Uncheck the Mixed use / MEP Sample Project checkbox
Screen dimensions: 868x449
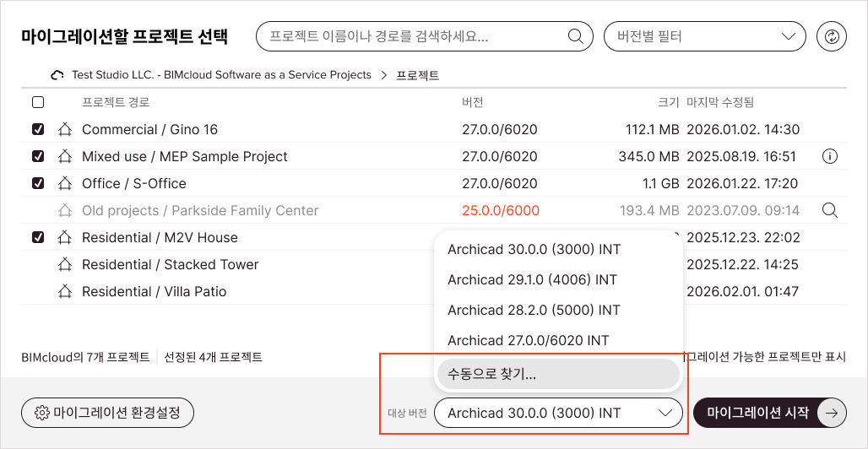click(38, 157)
